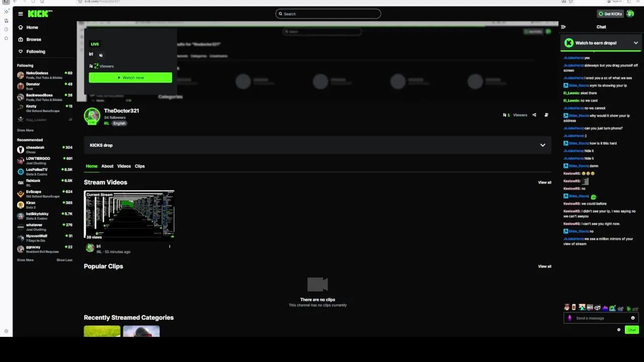Viewport: 644px width, 362px height.
Task: Click the viewers count icon in header
Action: point(505,115)
